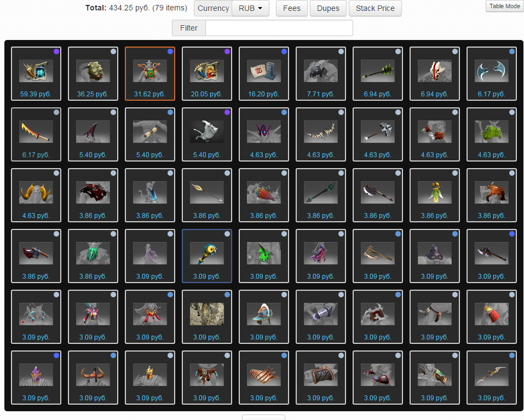Select the curved double-bladed glaive, 3.09 руб.
The image size is (524, 420).
pyautogui.click(x=492, y=378)
